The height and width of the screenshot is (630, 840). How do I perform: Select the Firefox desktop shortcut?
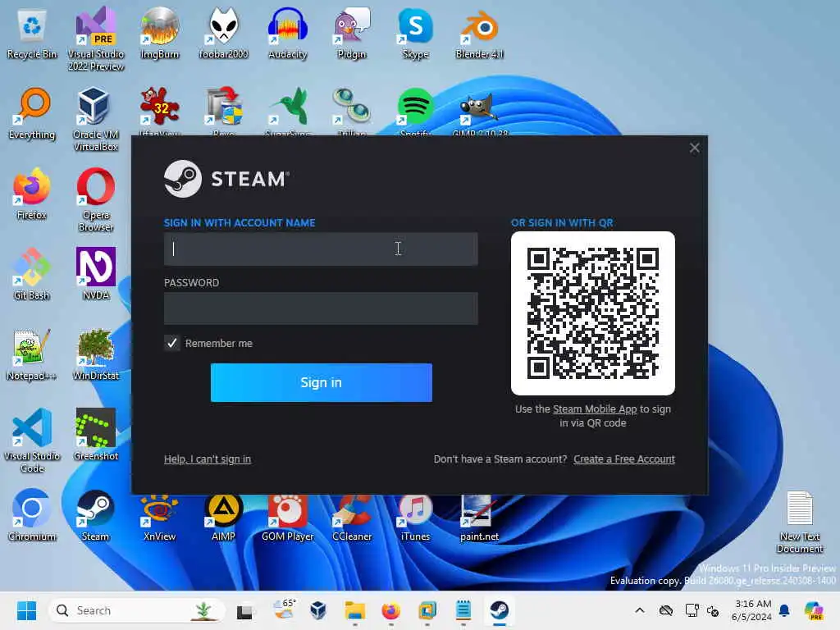(32, 194)
